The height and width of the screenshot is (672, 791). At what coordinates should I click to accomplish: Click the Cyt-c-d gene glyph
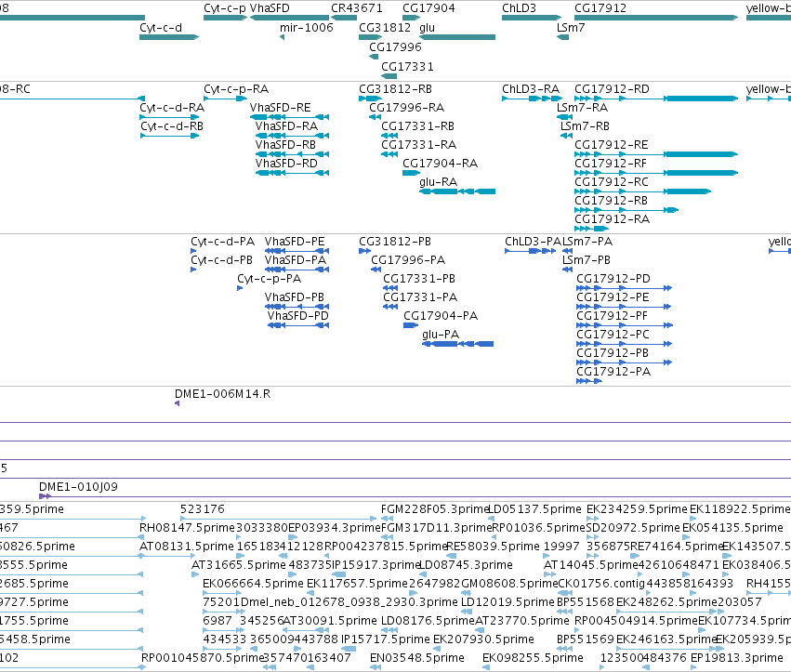[x=169, y=37]
